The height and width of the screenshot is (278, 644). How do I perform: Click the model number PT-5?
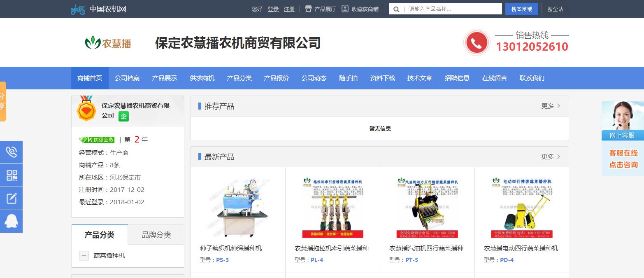412,260
